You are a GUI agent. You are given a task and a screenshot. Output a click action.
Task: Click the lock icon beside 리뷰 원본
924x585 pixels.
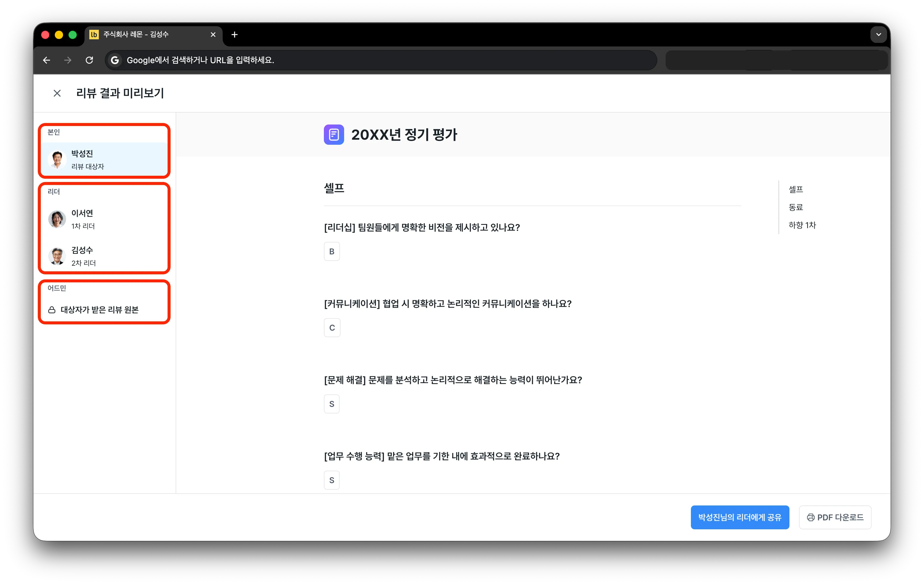52,310
